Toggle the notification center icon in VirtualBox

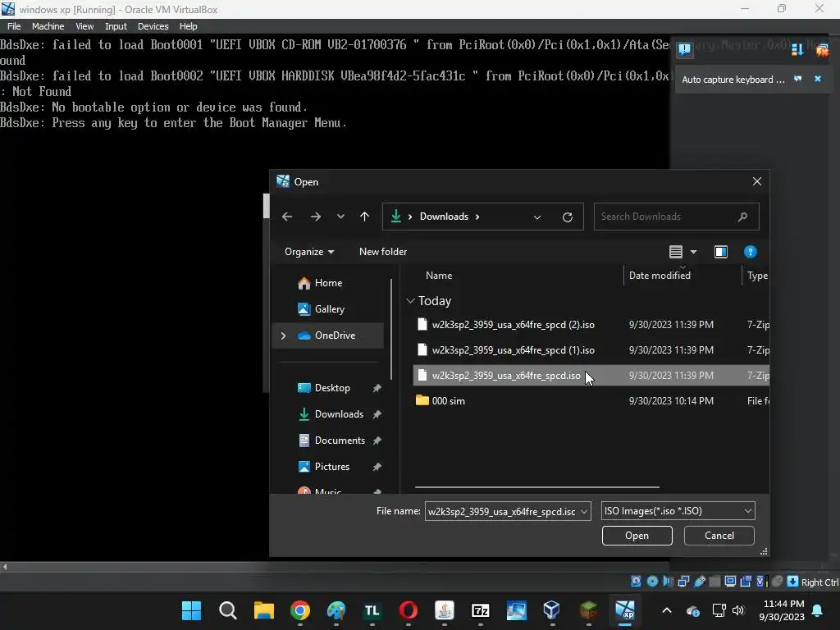tap(685, 49)
